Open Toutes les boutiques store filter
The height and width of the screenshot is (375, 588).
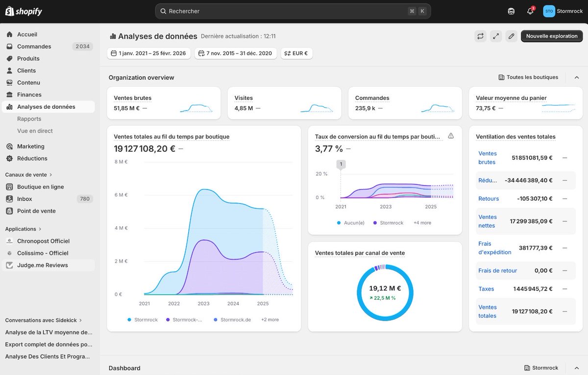pos(528,77)
